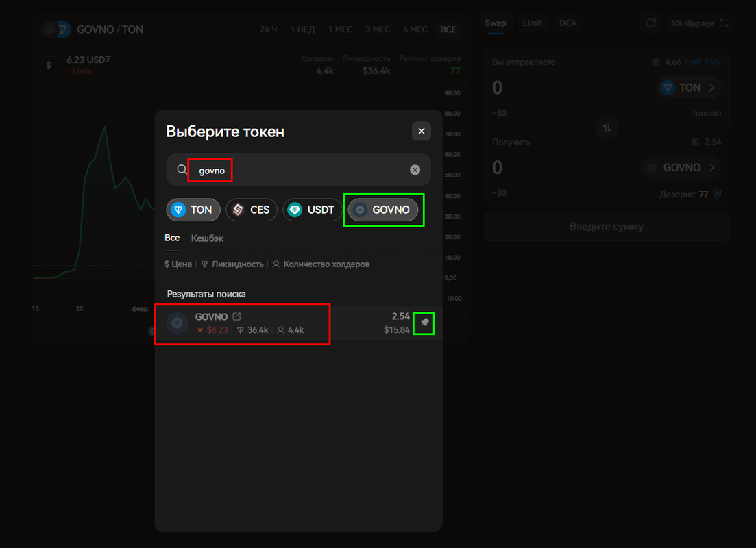Focus the token search field
This screenshot has height=548, width=756.
pos(298,170)
